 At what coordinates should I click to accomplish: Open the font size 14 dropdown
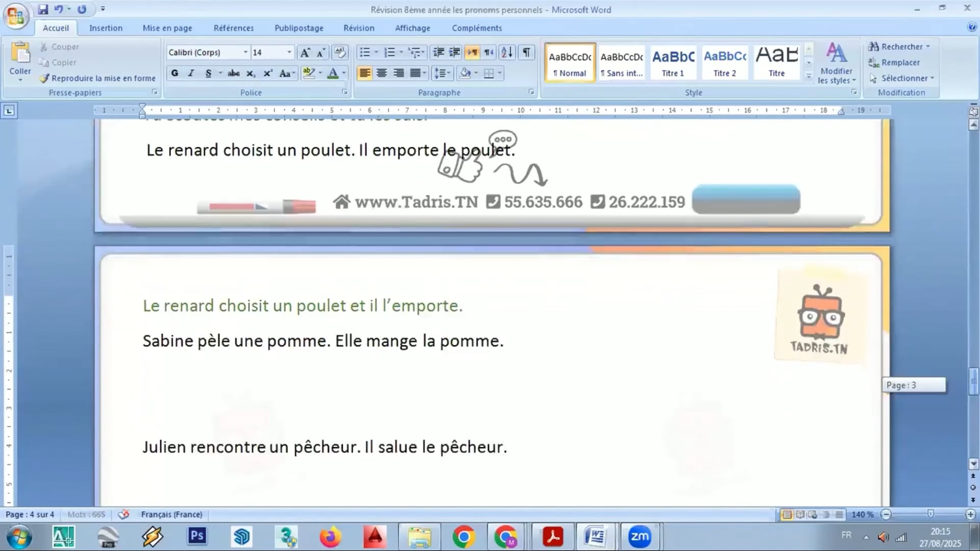[x=289, y=52]
